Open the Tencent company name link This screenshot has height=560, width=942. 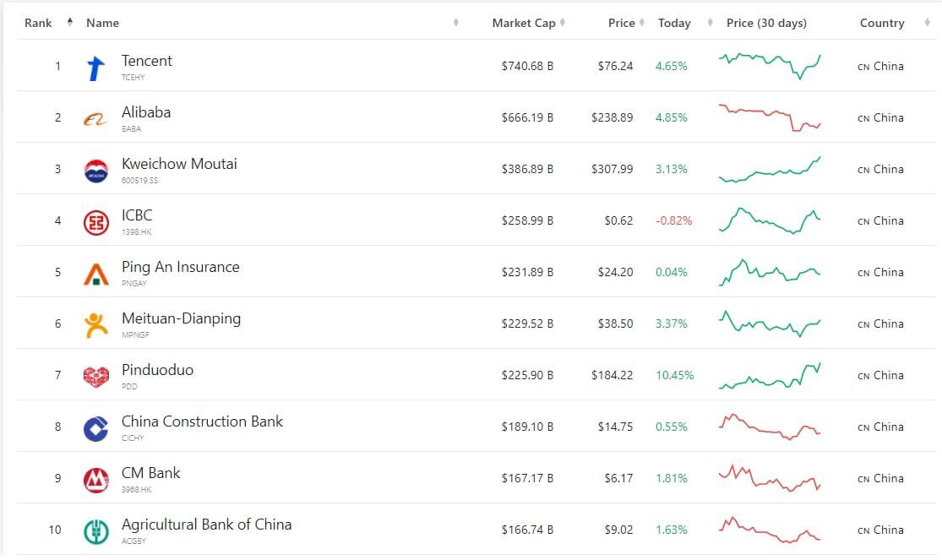(x=147, y=61)
